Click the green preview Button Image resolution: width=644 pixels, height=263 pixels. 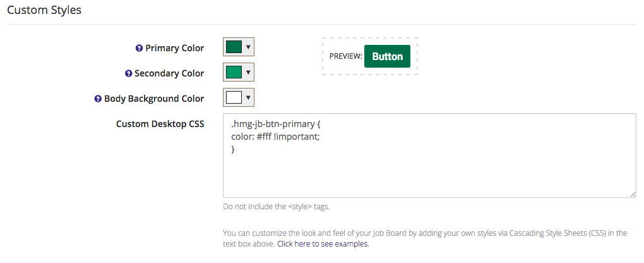pyautogui.click(x=387, y=56)
